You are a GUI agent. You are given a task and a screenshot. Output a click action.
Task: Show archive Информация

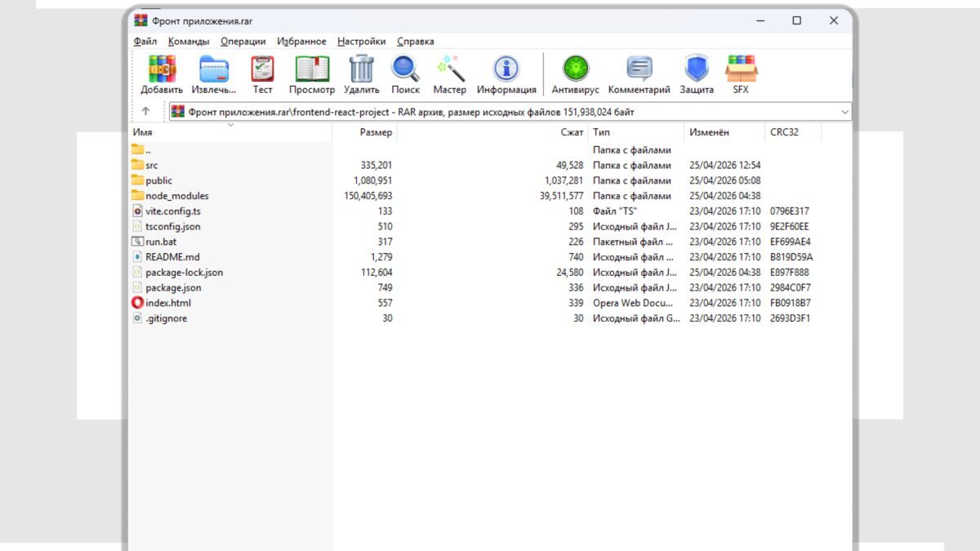click(x=506, y=69)
